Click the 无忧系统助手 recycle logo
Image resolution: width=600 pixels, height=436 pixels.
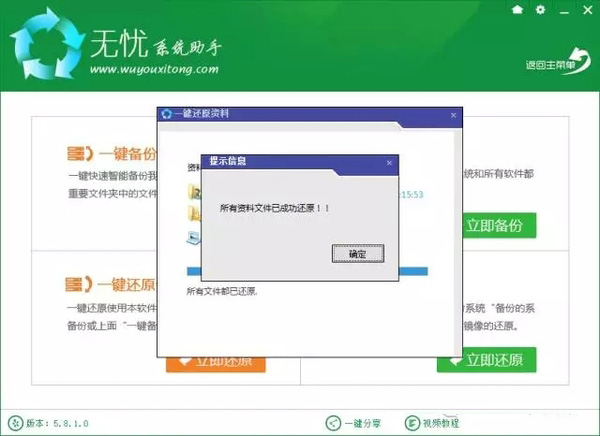47,43
